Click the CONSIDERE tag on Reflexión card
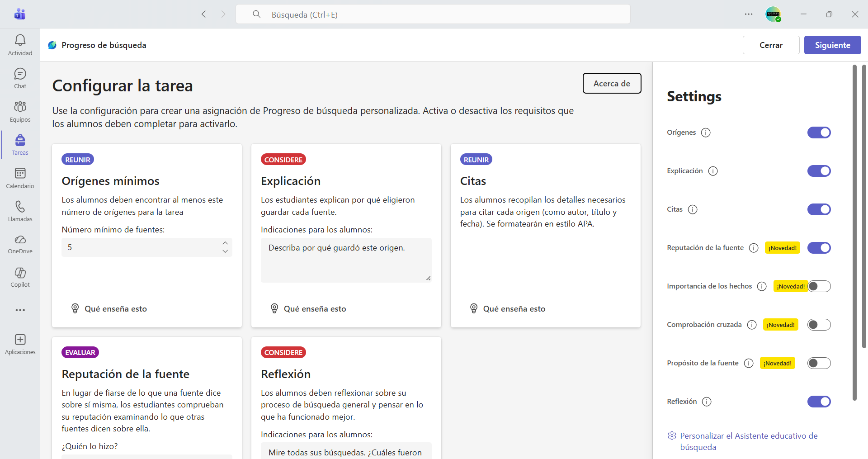The width and height of the screenshot is (868, 459). [x=283, y=352]
